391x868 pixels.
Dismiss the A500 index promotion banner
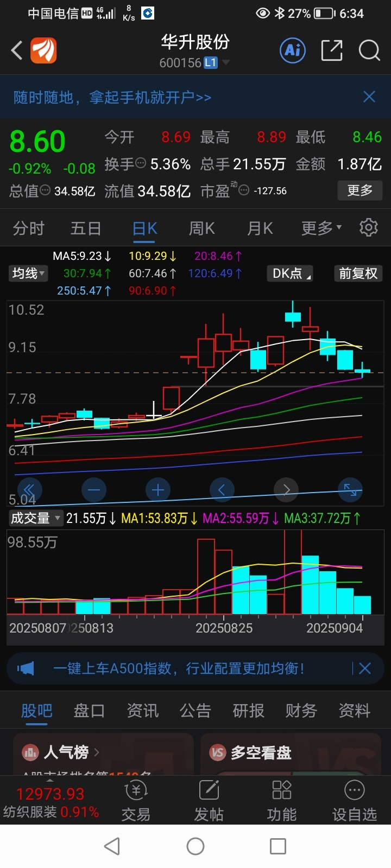(365, 668)
